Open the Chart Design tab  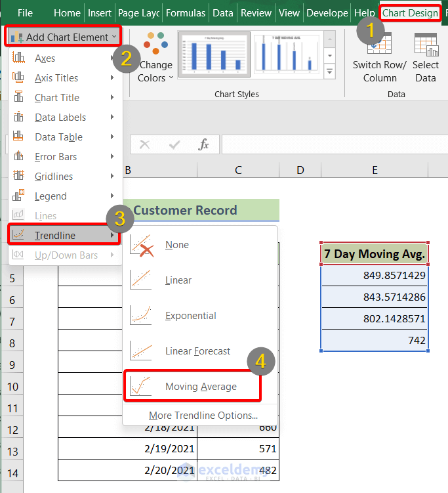coord(410,13)
